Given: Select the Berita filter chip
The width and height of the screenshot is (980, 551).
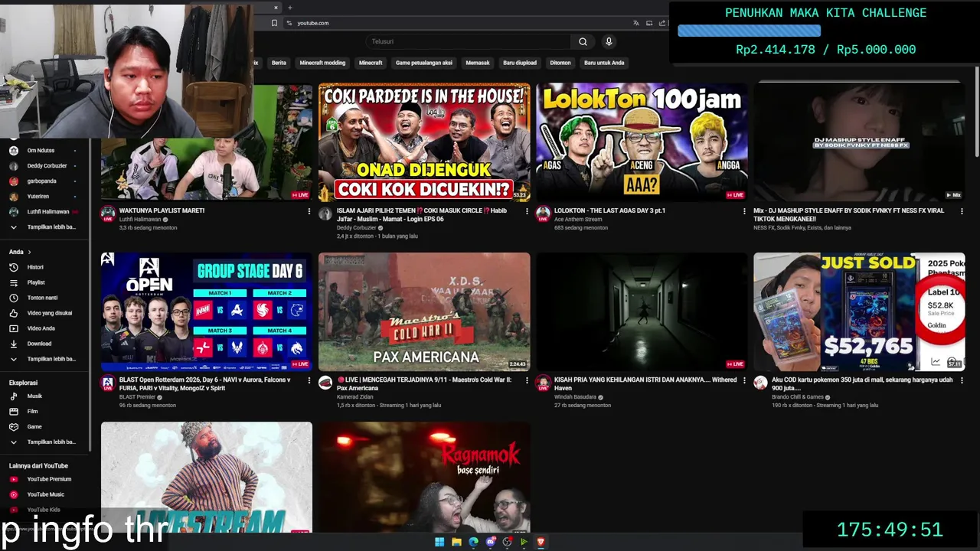Looking at the screenshot, I should (279, 63).
